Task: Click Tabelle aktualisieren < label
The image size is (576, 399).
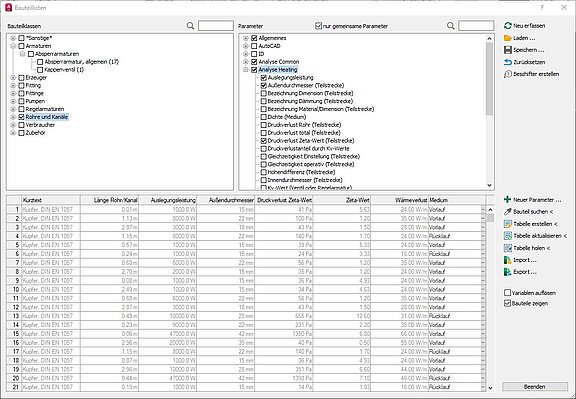Action: 540,236
